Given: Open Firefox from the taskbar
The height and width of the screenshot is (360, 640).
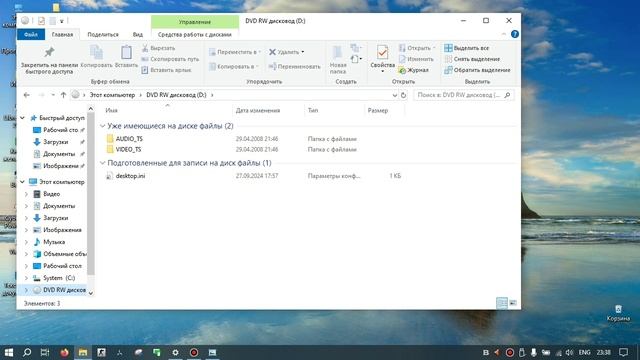Looking at the screenshot, I should 64,353.
